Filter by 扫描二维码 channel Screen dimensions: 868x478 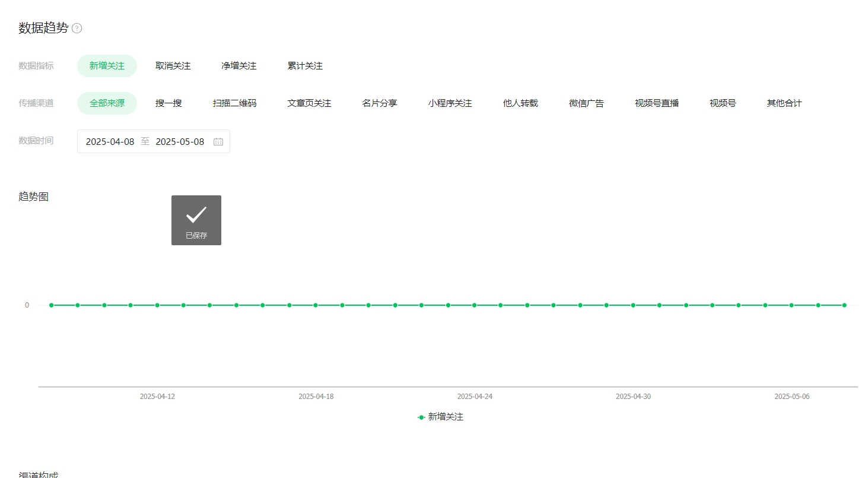235,103
